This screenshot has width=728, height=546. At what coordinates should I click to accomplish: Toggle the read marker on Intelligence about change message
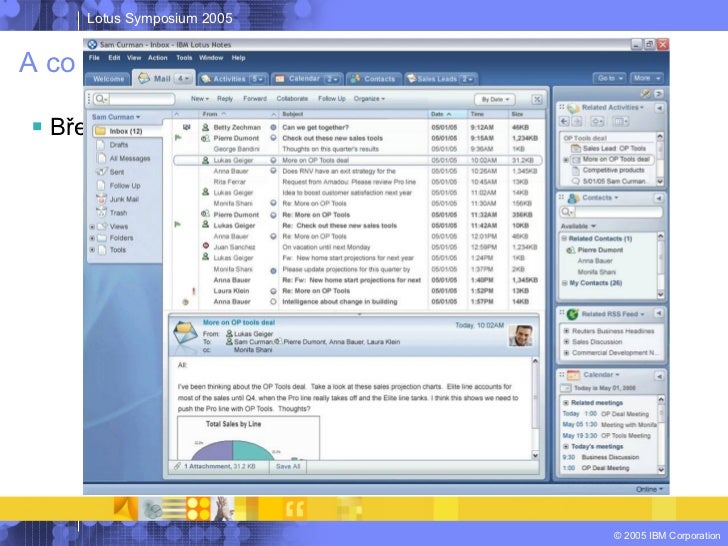click(x=273, y=302)
